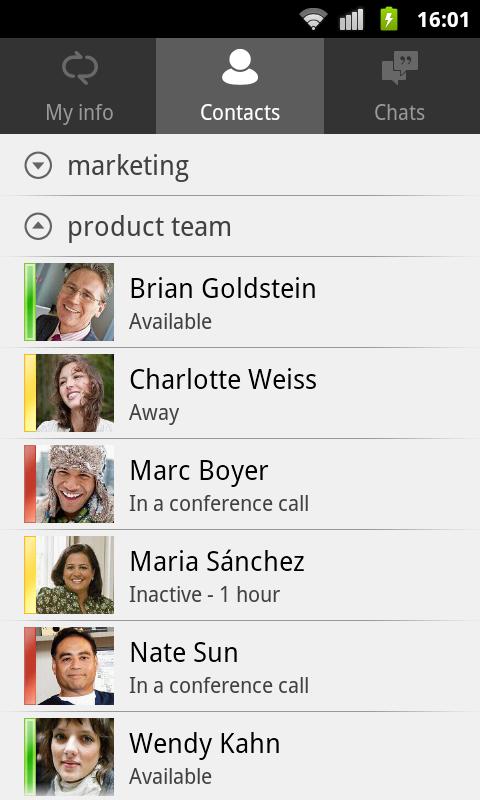Click Brian Goldstein's green availability bar
This screenshot has width=480, height=800.
click(x=30, y=302)
